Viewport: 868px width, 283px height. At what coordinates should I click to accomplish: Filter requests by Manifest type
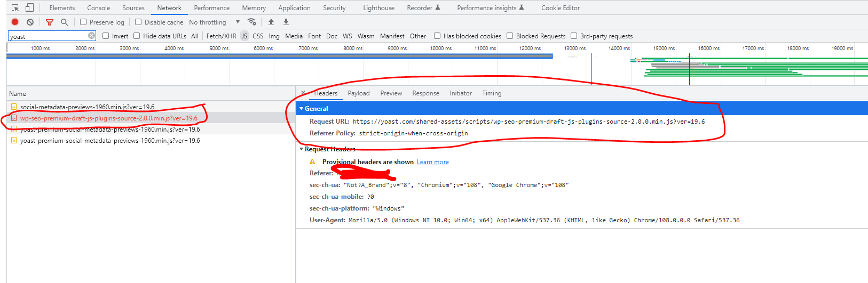click(x=392, y=36)
